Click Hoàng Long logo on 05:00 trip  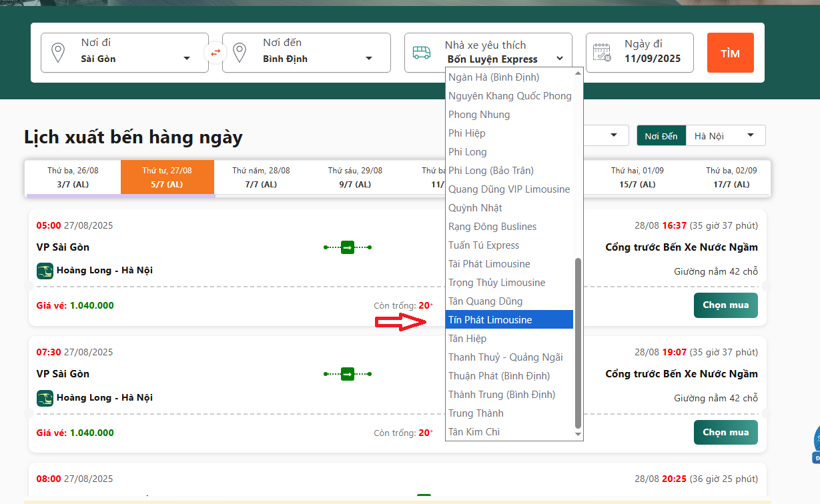click(45, 271)
